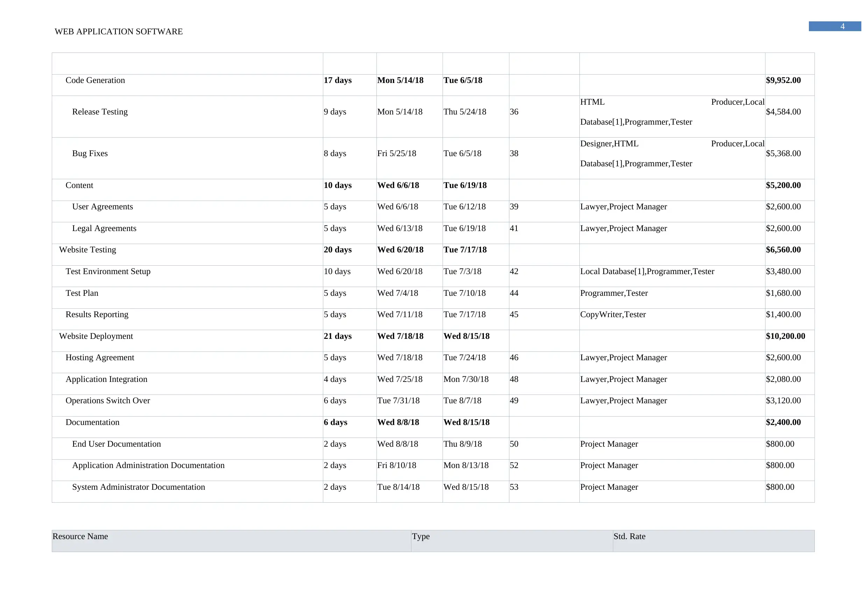The image size is (868, 614).
Task: Click the 'Fri 8/10/18' start date
Action: pyautogui.click(x=397, y=465)
